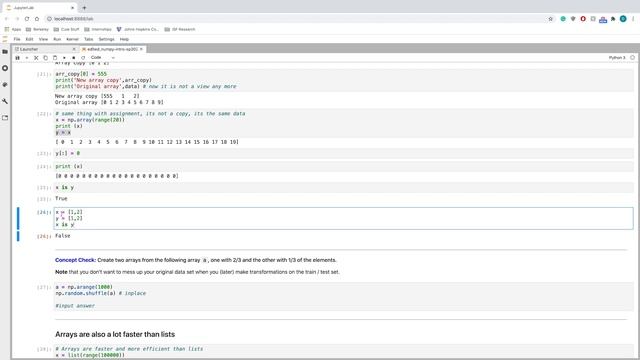Open the extensions puzzle piece icon
This screenshot has width=640, height=360.
click(x=613, y=19)
